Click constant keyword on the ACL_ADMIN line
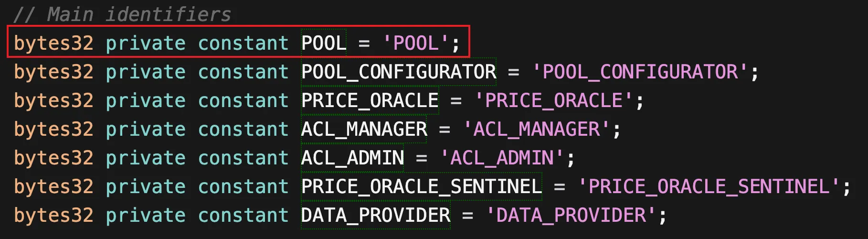868x239 pixels. point(243,158)
